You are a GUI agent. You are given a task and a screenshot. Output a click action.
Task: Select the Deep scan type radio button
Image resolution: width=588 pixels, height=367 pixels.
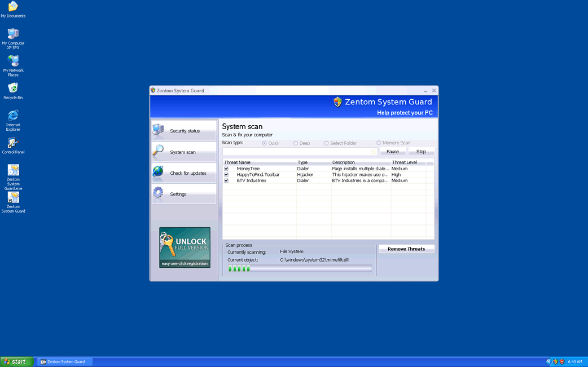[296, 143]
